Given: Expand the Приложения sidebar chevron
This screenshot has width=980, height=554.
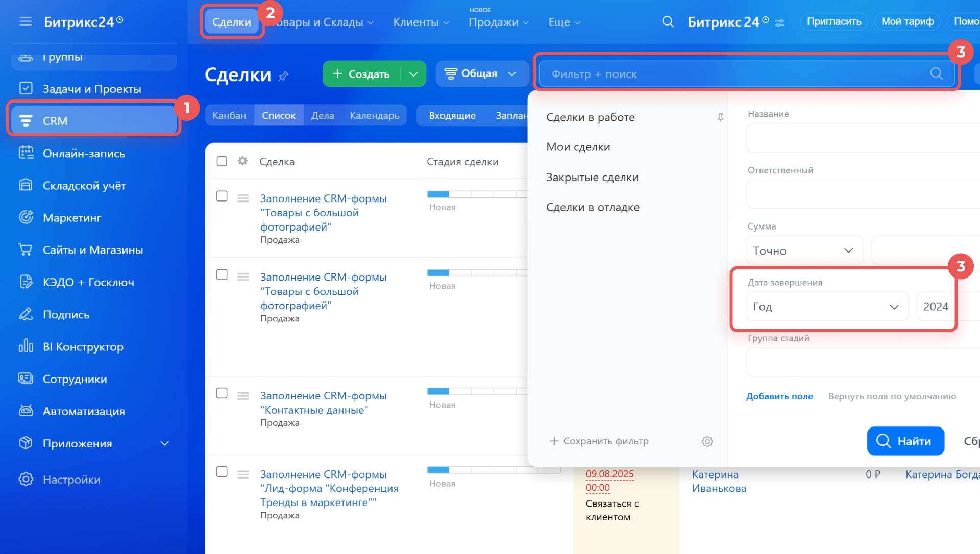Looking at the screenshot, I should click(164, 443).
